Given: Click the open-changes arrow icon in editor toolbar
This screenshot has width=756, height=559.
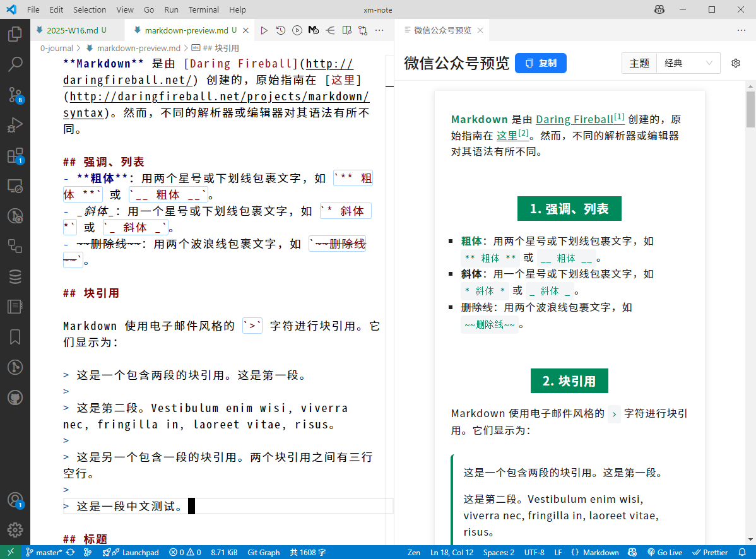Looking at the screenshot, I should (x=330, y=30).
